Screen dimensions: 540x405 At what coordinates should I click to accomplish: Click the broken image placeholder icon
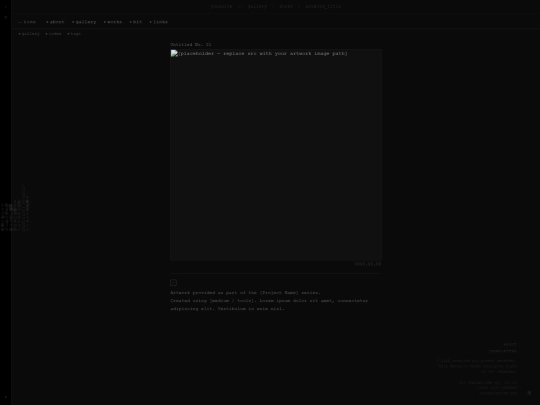(174, 53)
